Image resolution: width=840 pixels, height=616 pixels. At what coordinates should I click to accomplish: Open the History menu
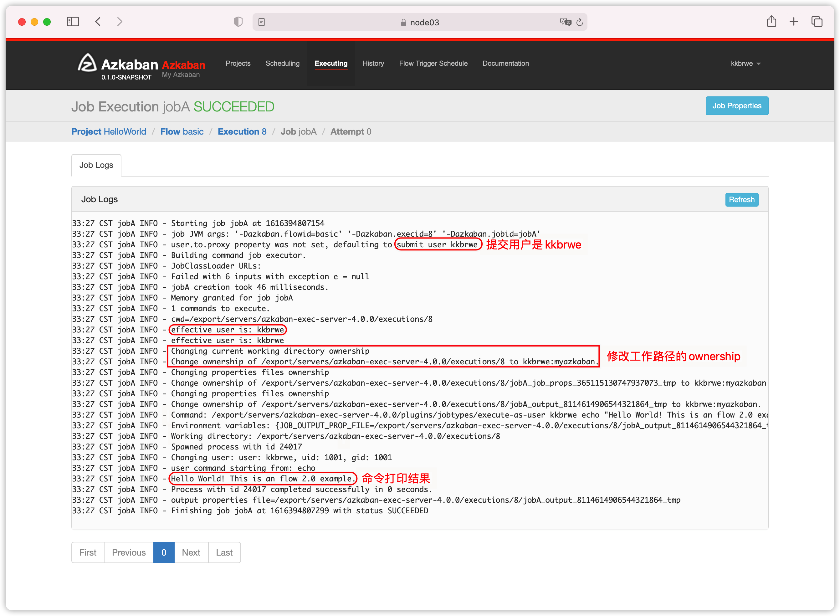(373, 64)
